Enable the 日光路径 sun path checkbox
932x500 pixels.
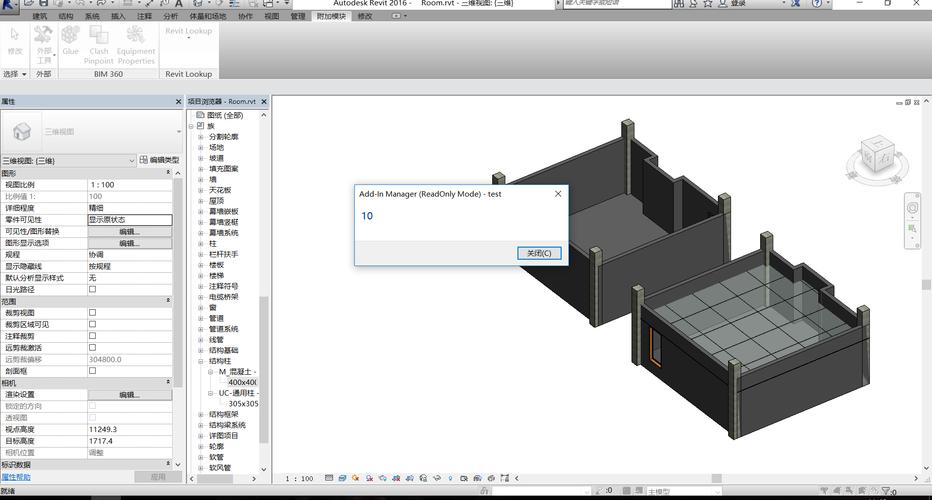[93, 289]
